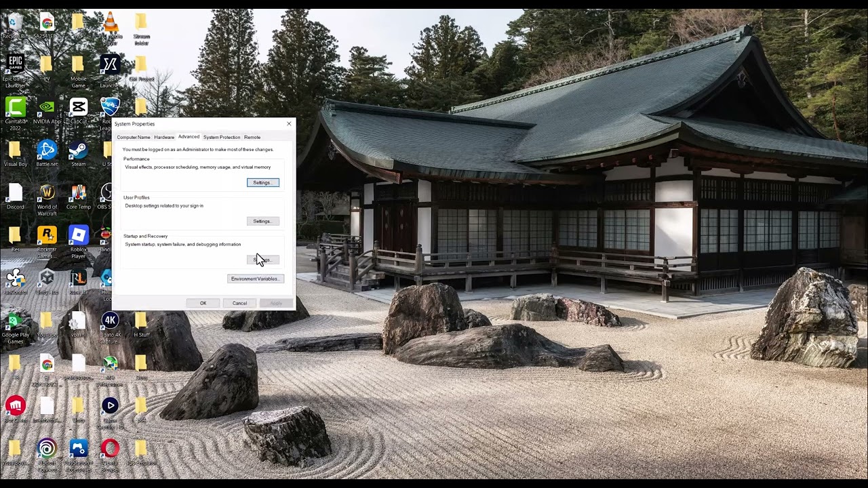Open Startup and Recovery Settings button

click(x=263, y=260)
